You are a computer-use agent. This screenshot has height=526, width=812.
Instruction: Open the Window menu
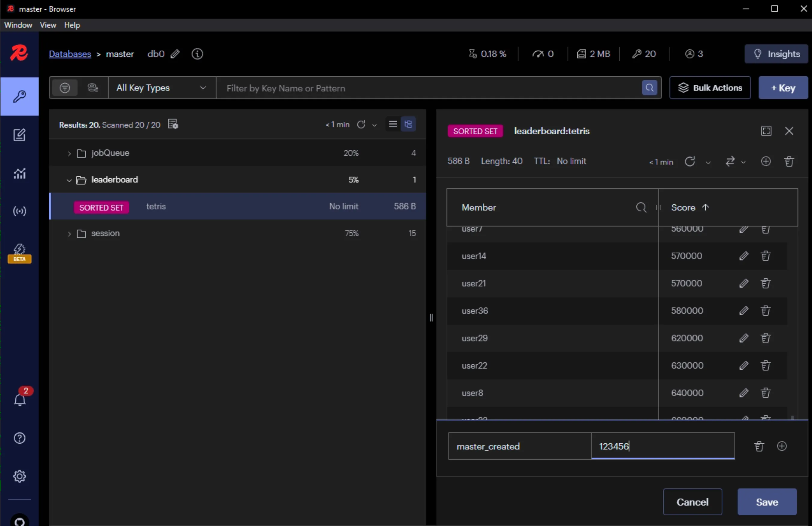pyautogui.click(x=18, y=25)
